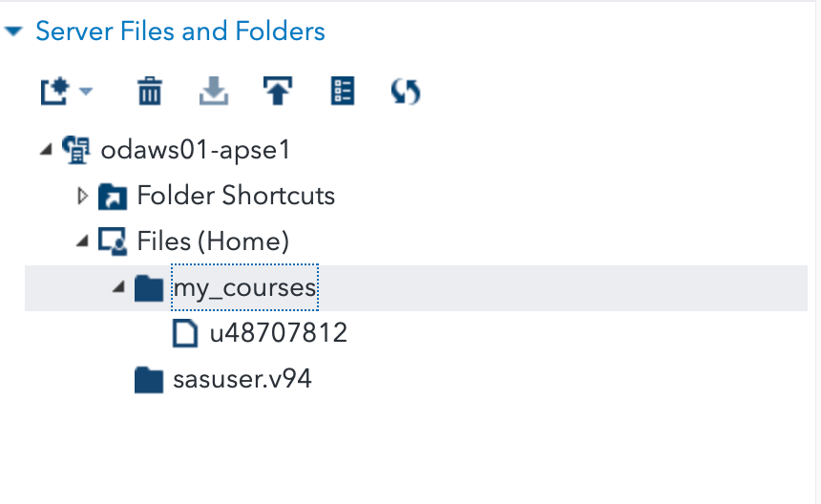This screenshot has height=504, width=821.
Task: Collapse the Files (Home) node
Action: [x=82, y=241]
